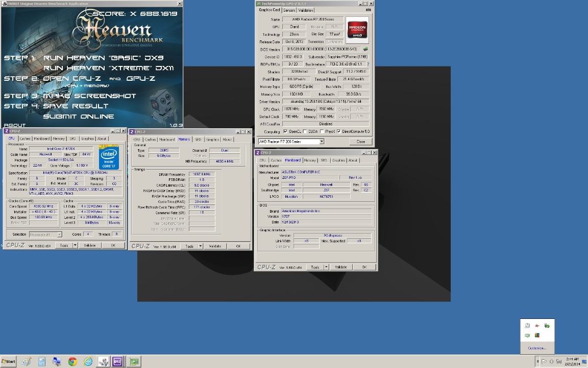
Task: Click Submit Online in Heaven window
Action: coord(79,117)
